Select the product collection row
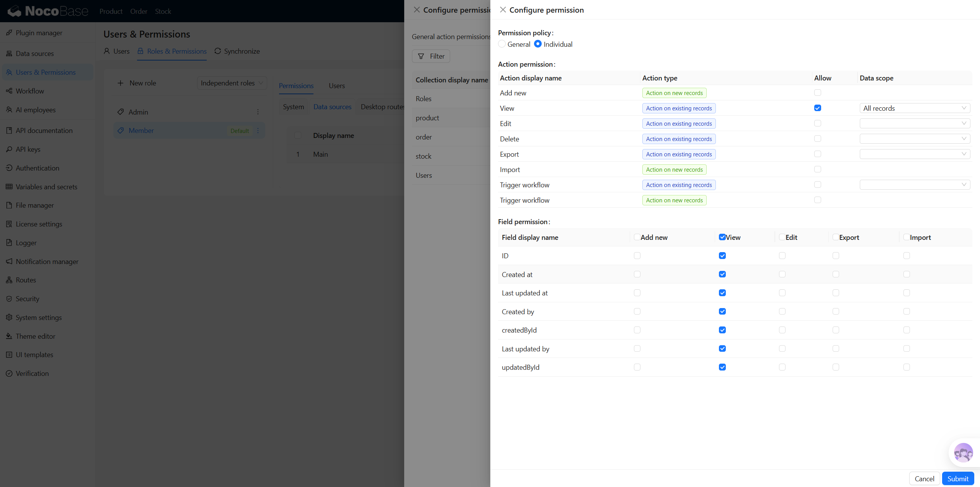The image size is (980, 487). pyautogui.click(x=427, y=118)
